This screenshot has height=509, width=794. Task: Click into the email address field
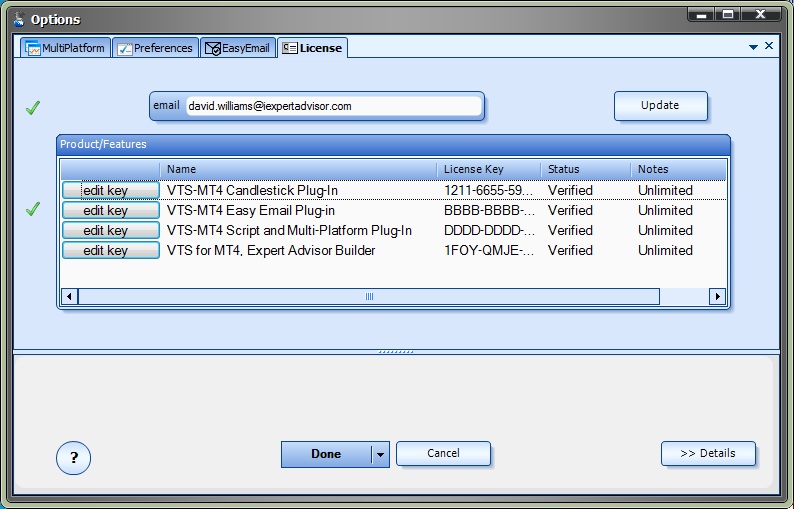coord(334,106)
